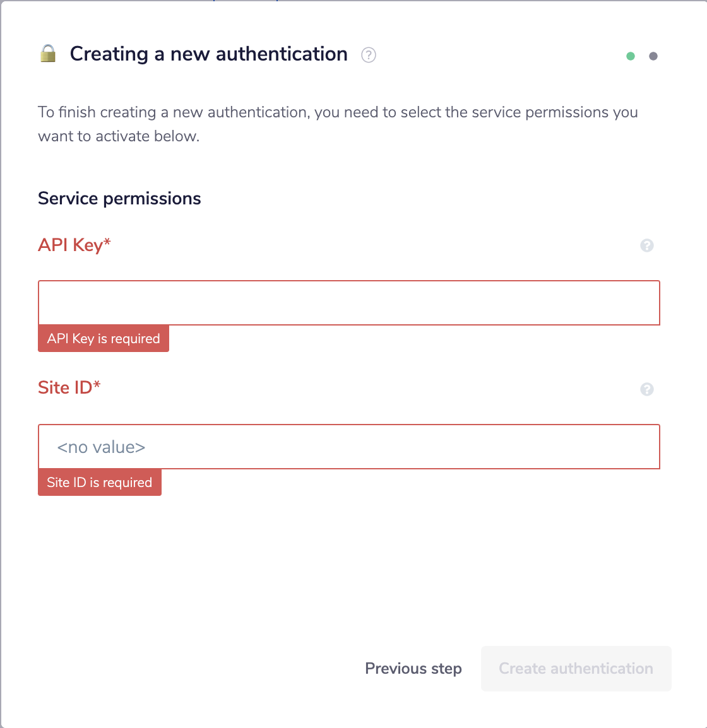Click the red Site ID field label
The image size is (707, 728).
(65, 387)
